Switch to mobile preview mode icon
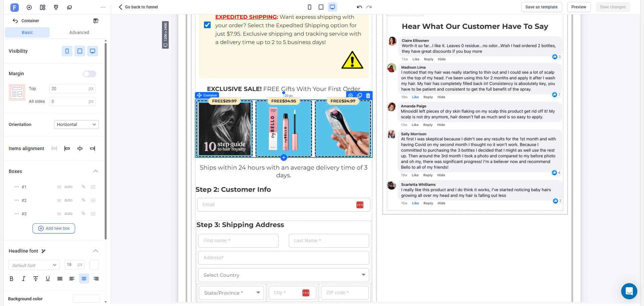 point(309,7)
